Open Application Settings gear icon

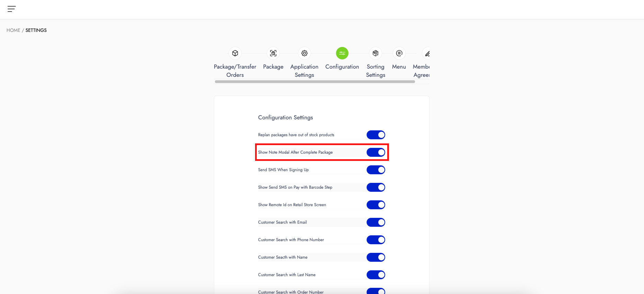pyautogui.click(x=304, y=53)
